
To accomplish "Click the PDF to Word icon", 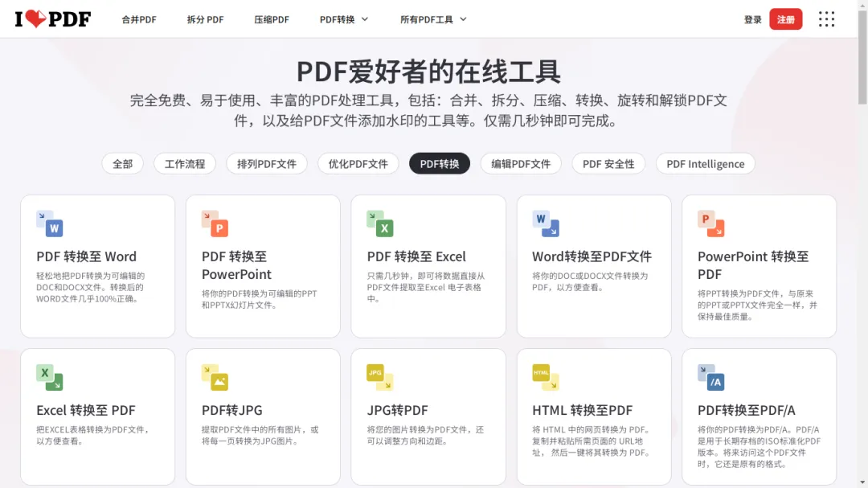I will [x=50, y=223].
